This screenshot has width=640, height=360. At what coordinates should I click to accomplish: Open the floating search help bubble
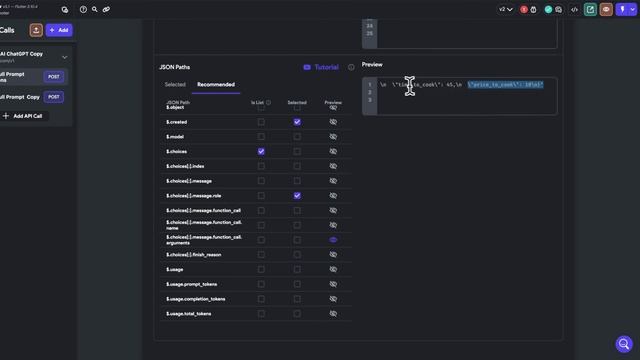pos(624,344)
